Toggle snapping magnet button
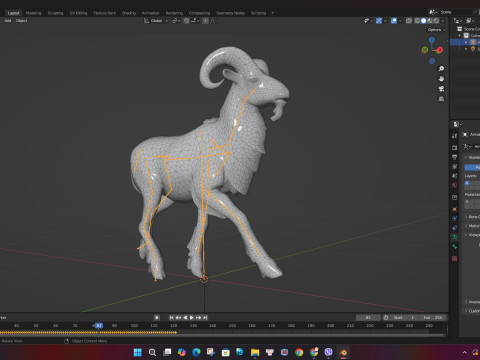Viewport: 480px width, 360px height. [x=186, y=21]
